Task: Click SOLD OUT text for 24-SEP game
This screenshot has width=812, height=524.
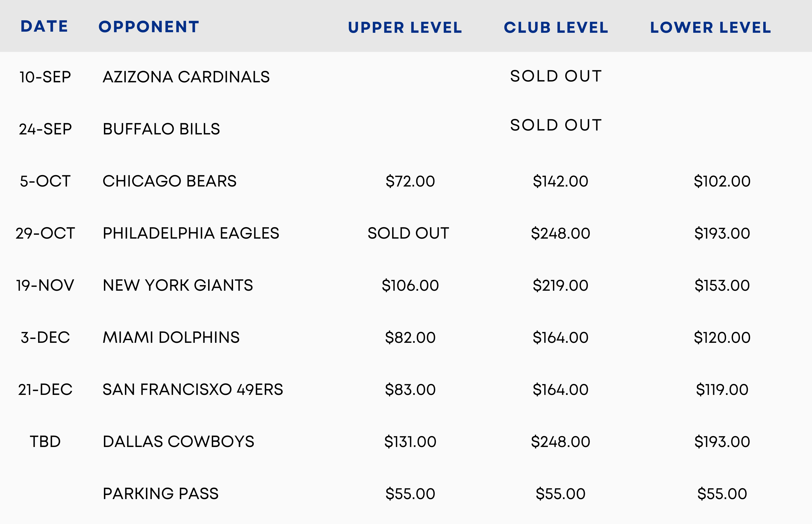Action: (556, 125)
